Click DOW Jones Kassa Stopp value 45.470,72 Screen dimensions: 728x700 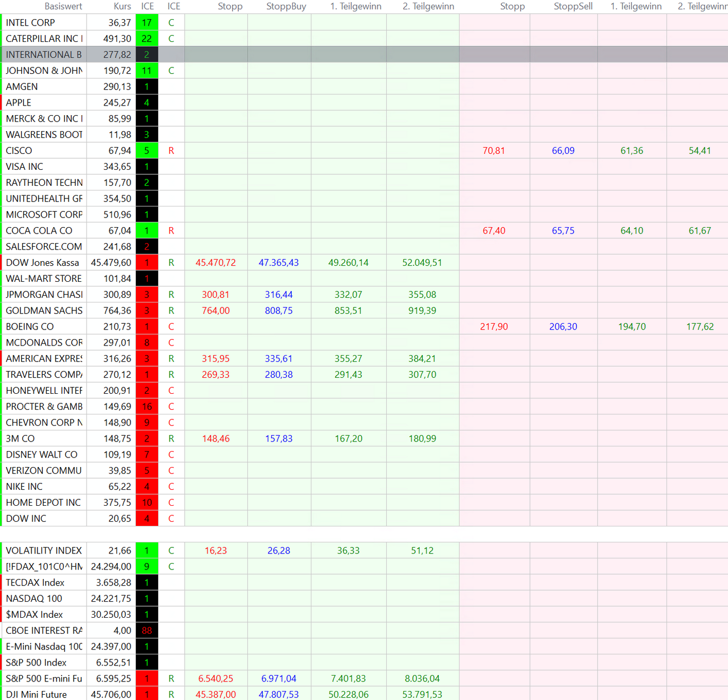point(215,263)
